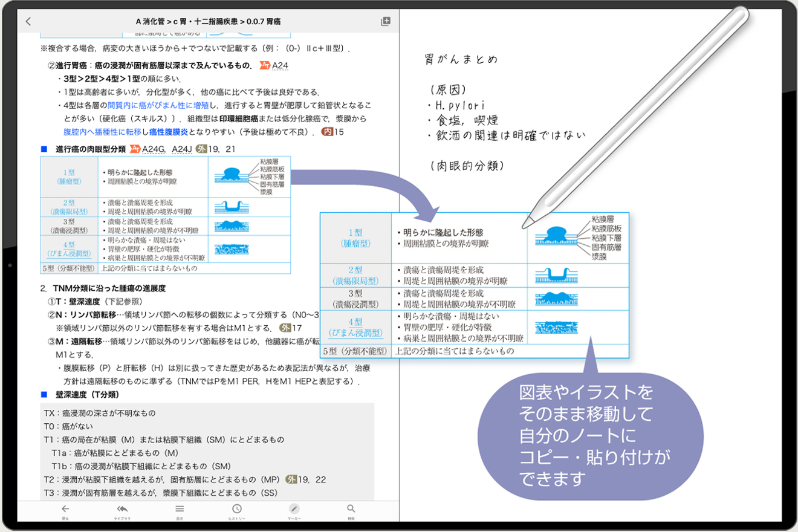Tap the back chevron in the header
The image size is (798, 532).
pos(28,21)
